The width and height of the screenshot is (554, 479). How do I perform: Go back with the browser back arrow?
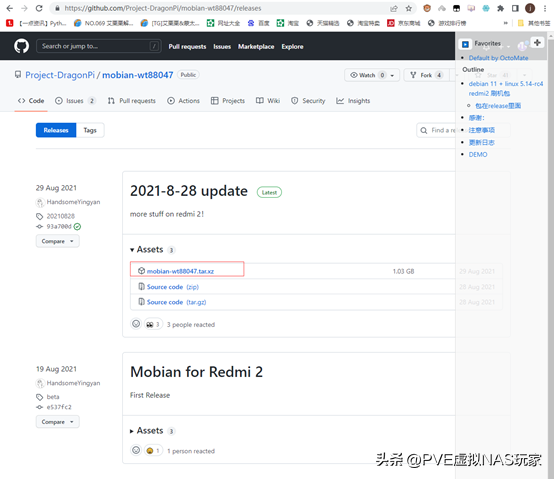(x=10, y=8)
